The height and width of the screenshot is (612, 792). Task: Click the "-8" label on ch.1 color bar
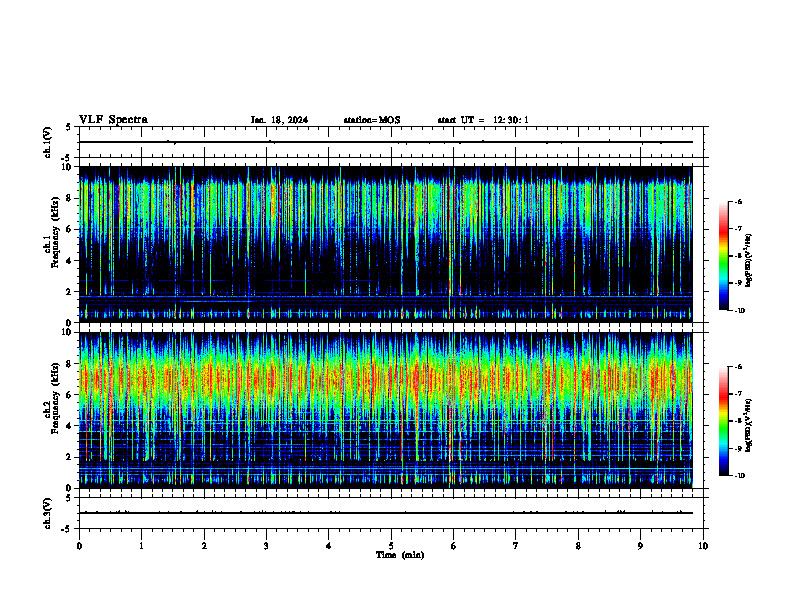click(x=738, y=256)
